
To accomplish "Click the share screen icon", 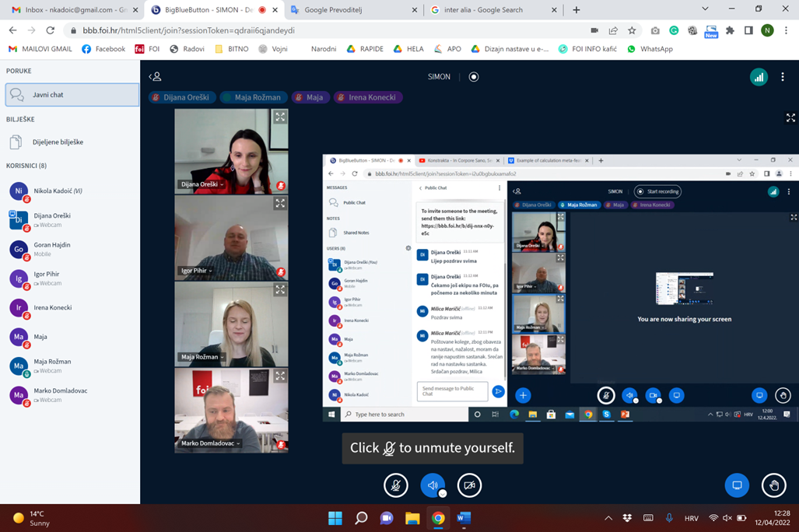I will pos(736,485).
